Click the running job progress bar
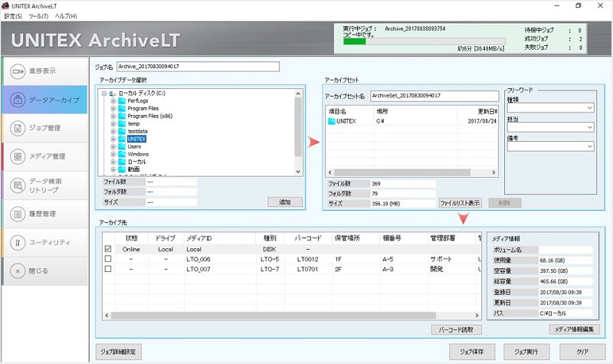 point(425,41)
